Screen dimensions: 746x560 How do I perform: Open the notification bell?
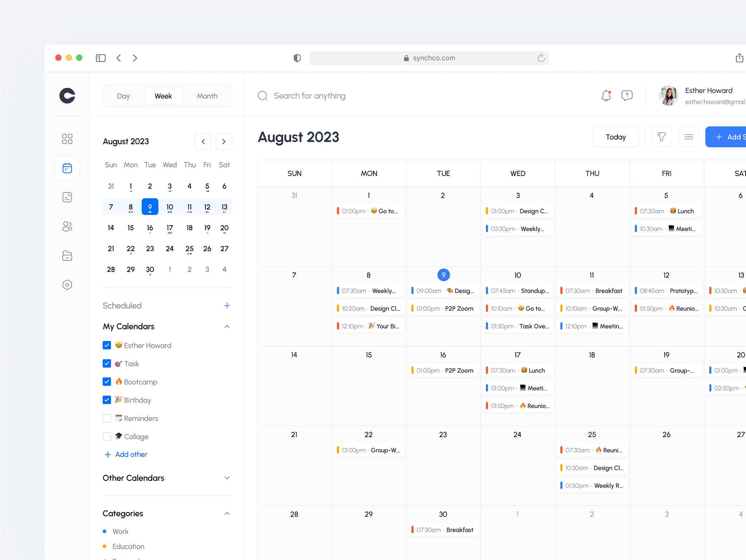point(606,95)
